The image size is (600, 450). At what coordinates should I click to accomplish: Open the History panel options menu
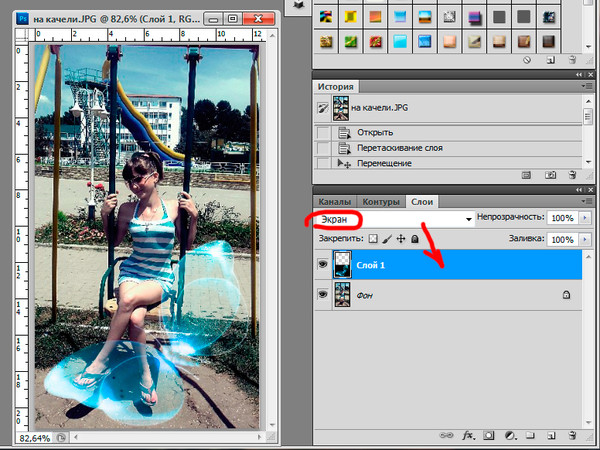tap(585, 86)
